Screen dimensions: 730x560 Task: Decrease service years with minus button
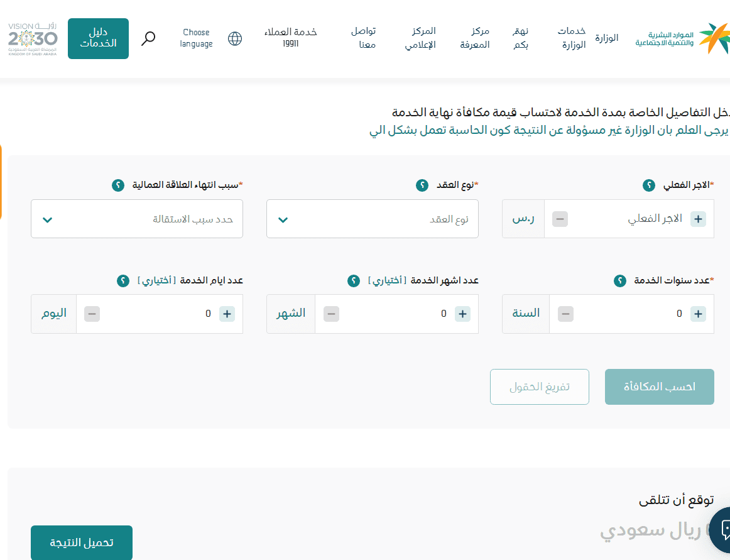click(x=565, y=314)
